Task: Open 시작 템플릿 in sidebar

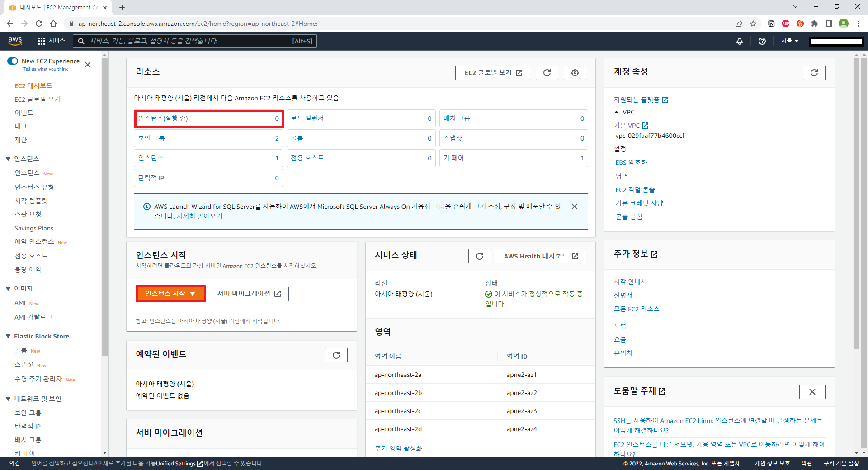Action: [31, 201]
